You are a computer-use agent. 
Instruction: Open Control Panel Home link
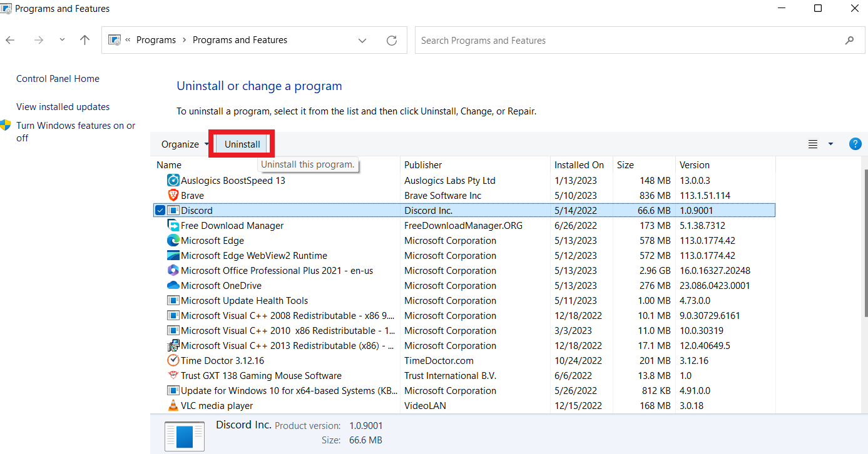pyautogui.click(x=58, y=79)
